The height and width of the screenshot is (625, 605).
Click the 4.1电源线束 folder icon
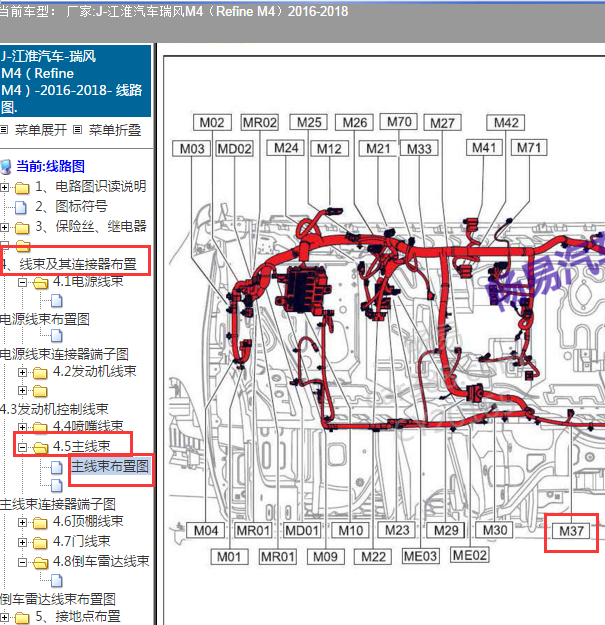(40, 283)
